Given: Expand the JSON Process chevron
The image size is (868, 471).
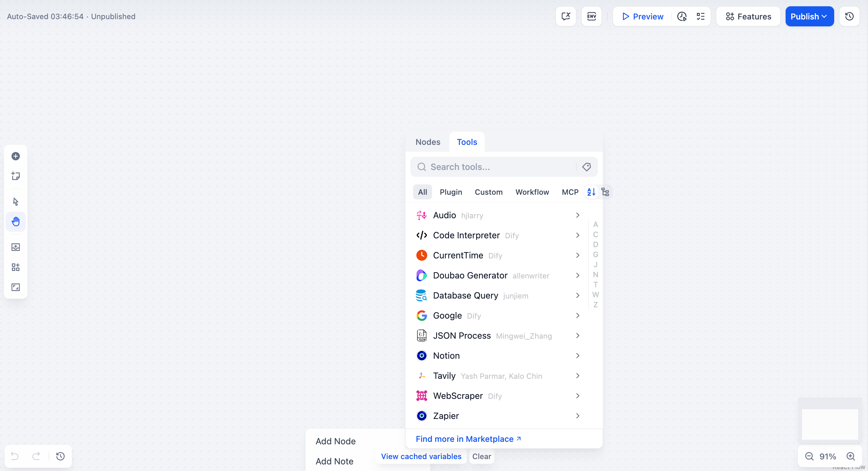Looking at the screenshot, I should (x=578, y=336).
